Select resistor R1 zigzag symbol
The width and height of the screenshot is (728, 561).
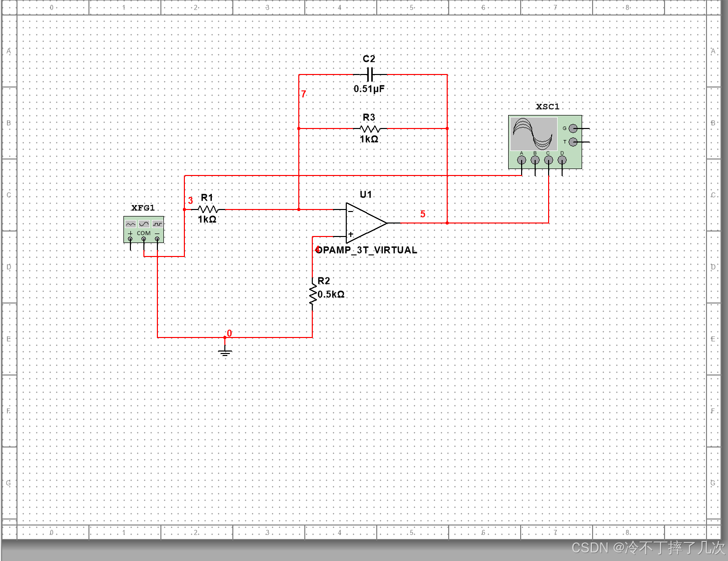click(208, 209)
